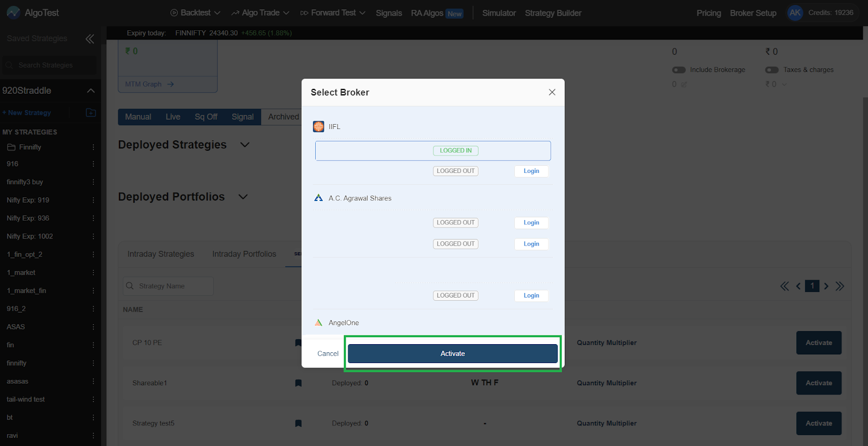Click + New Strategy link
This screenshot has height=446, width=868.
(27, 113)
